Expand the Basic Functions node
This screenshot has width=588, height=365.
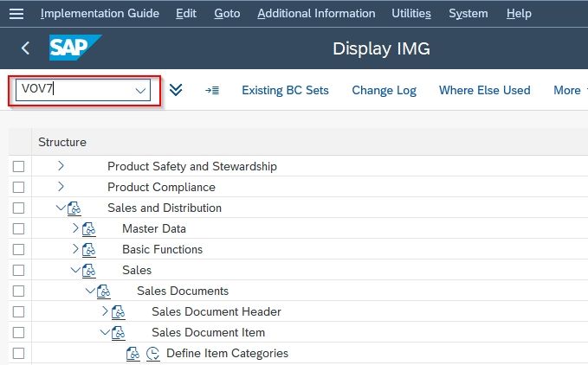point(75,248)
